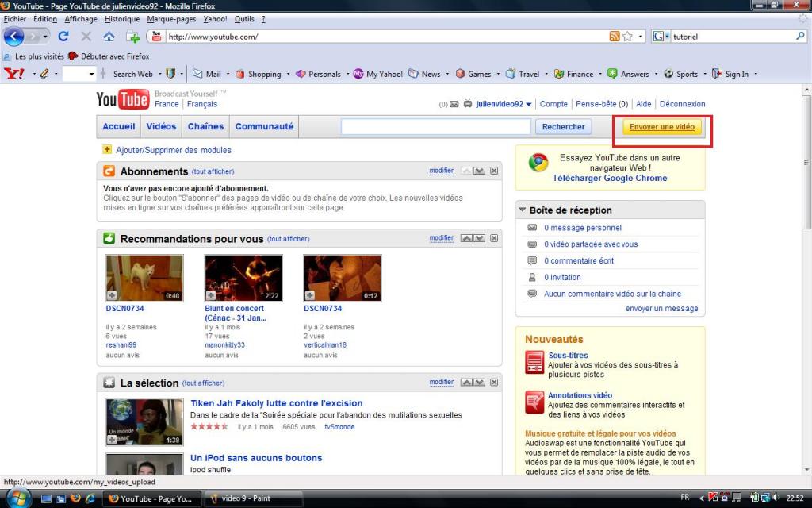812x508 pixels.
Task: Open the Windows Start menu
Action: click(x=17, y=498)
